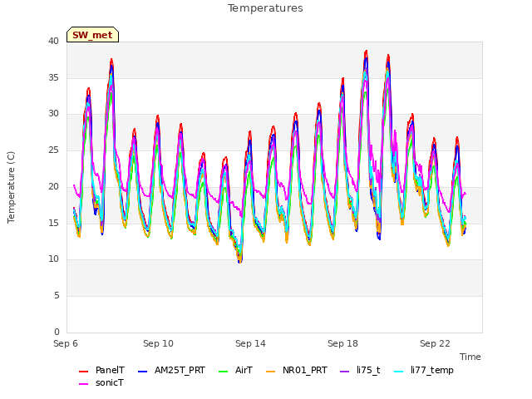This screenshot has width=532, height=399.
Task: Click the orange NR01_PRT legend color marker
Action: click(x=270, y=371)
